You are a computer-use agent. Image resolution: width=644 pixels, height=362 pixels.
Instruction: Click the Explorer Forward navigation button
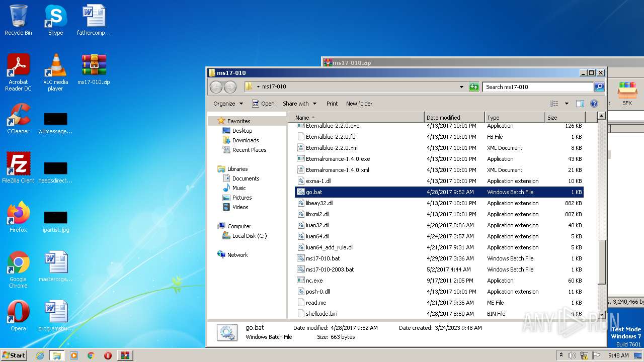[x=230, y=87]
